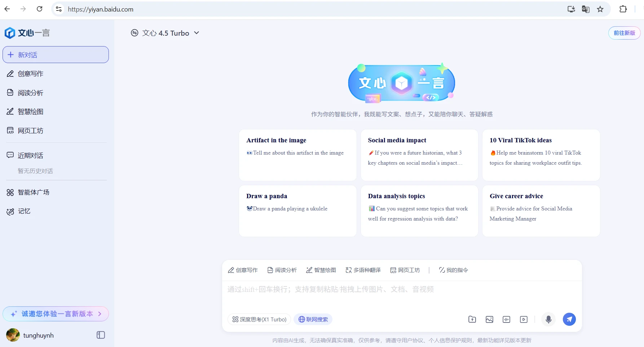Click the install app icon in address bar

[x=571, y=9]
